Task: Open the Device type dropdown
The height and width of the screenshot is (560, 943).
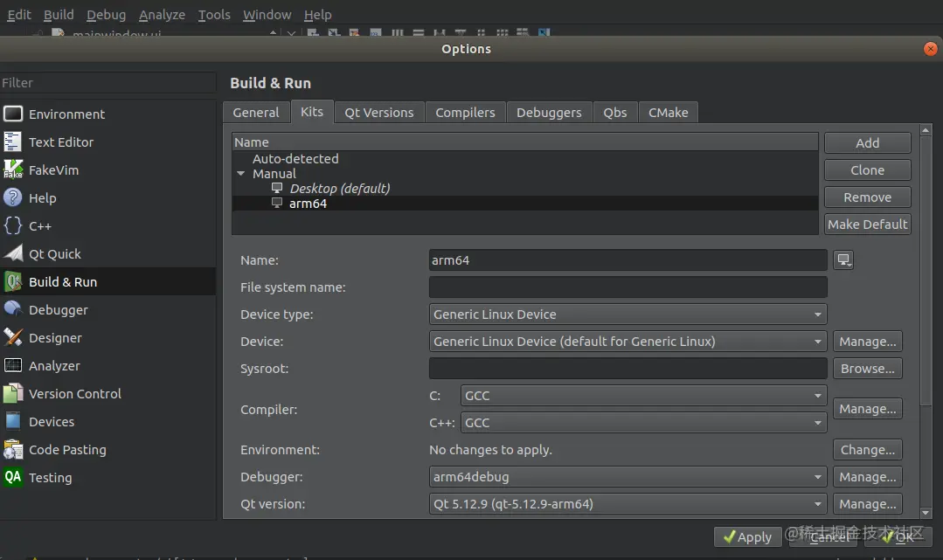Action: pyautogui.click(x=628, y=314)
